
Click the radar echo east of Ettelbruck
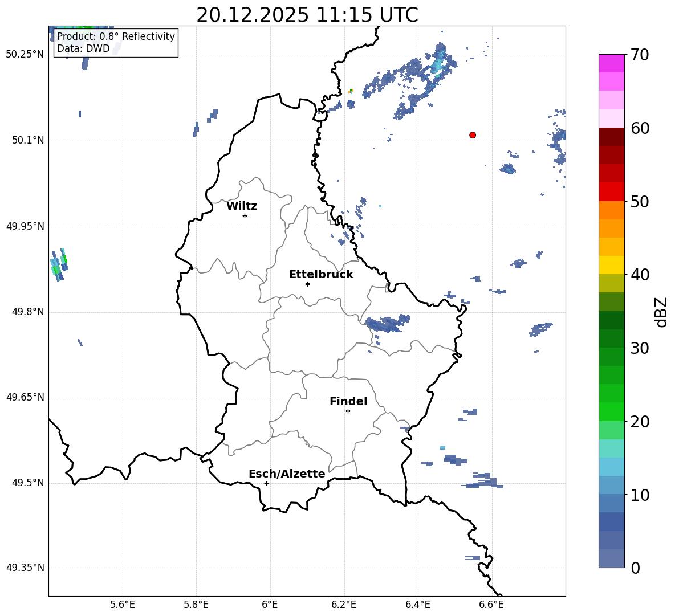[388, 324]
